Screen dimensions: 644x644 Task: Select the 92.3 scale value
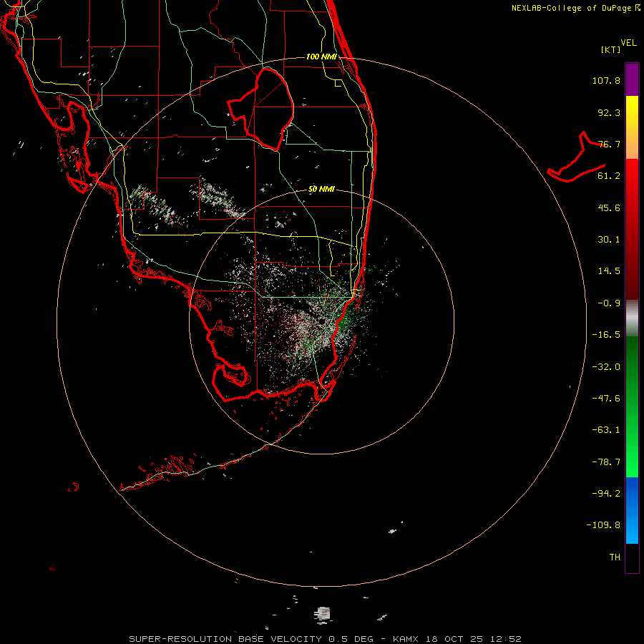609,112
